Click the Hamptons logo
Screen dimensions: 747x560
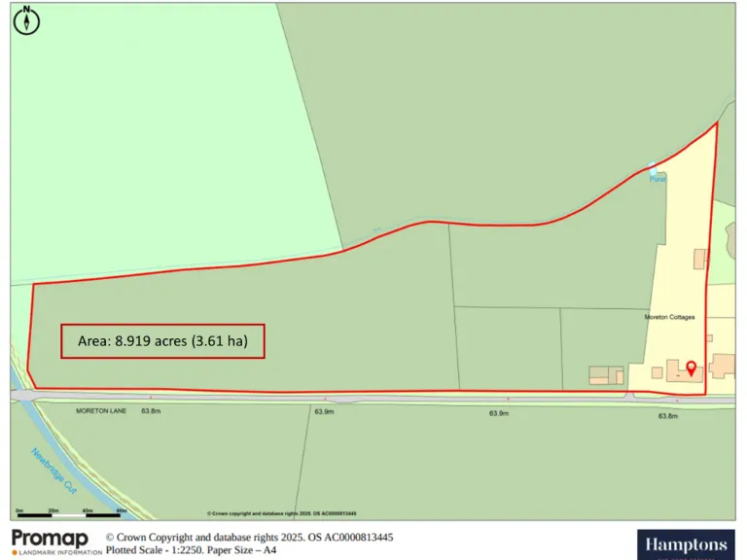686,544
